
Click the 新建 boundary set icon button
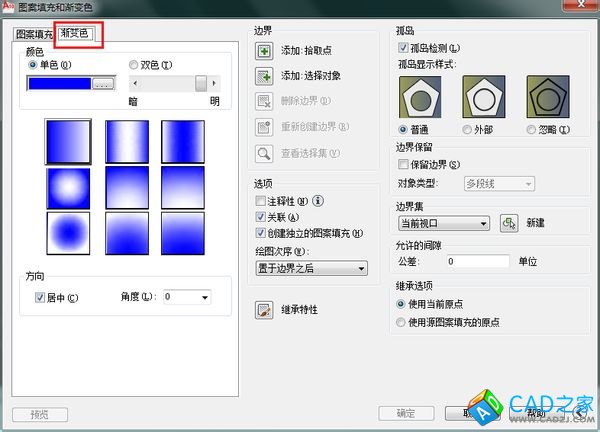[x=508, y=224]
